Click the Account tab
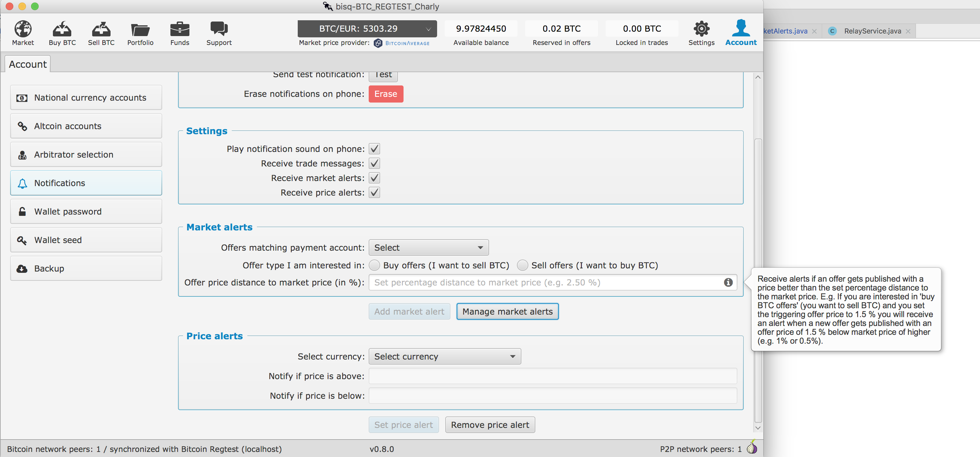 point(27,64)
